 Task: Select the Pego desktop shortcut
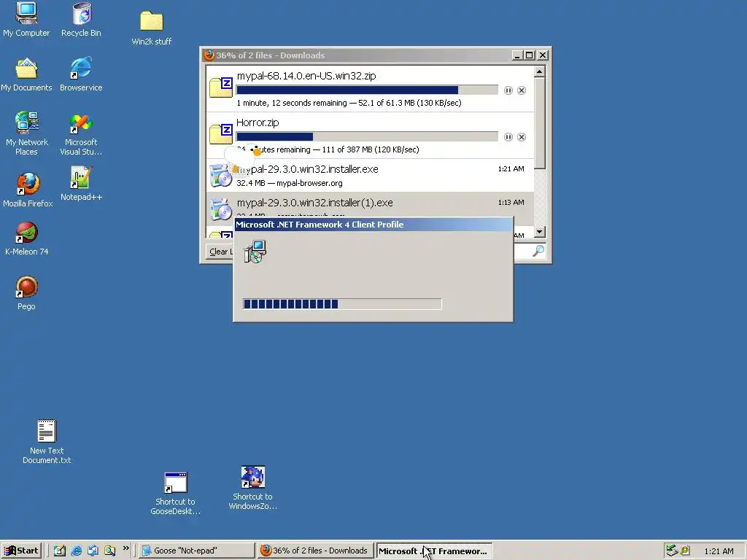click(x=26, y=293)
